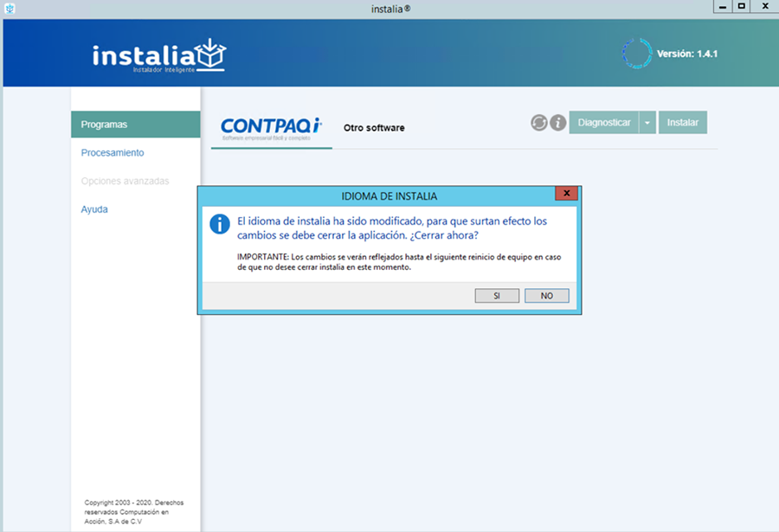Select Programas in the sidebar

pyautogui.click(x=136, y=125)
